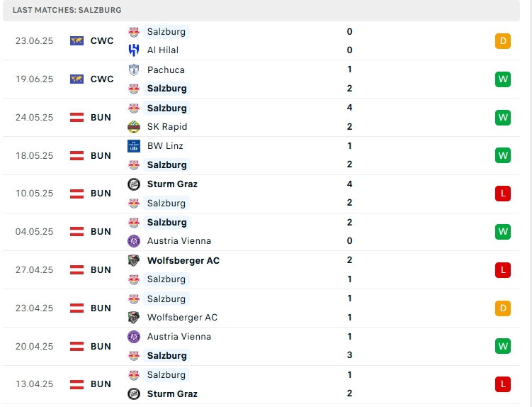Click the loss badge for 10.05.25 match
Viewport: 532px width, 407px height.
click(503, 194)
